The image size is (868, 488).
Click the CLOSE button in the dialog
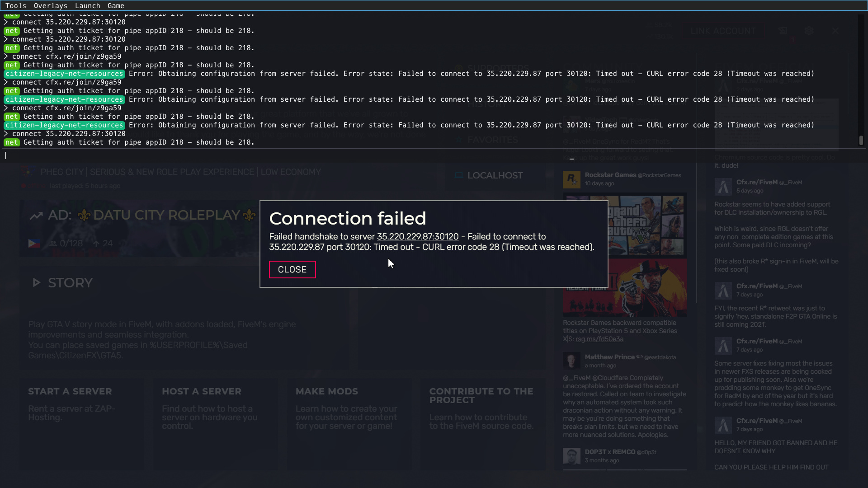tap(292, 270)
